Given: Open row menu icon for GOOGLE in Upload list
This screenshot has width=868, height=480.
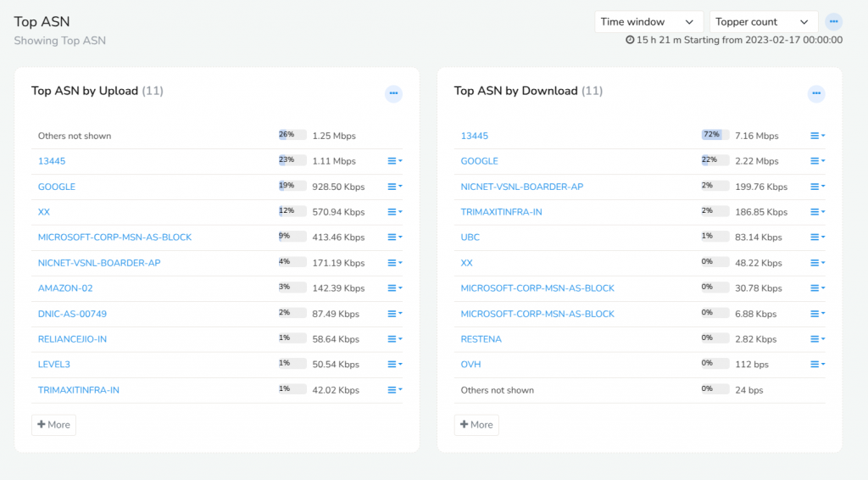Looking at the screenshot, I should pyautogui.click(x=395, y=187).
